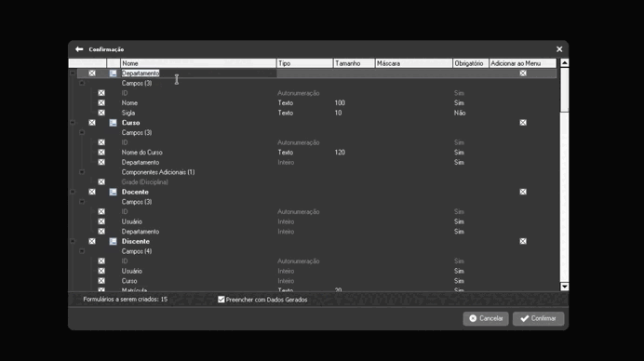Select the form icon beside Curso
644x361 pixels.
coord(113,123)
